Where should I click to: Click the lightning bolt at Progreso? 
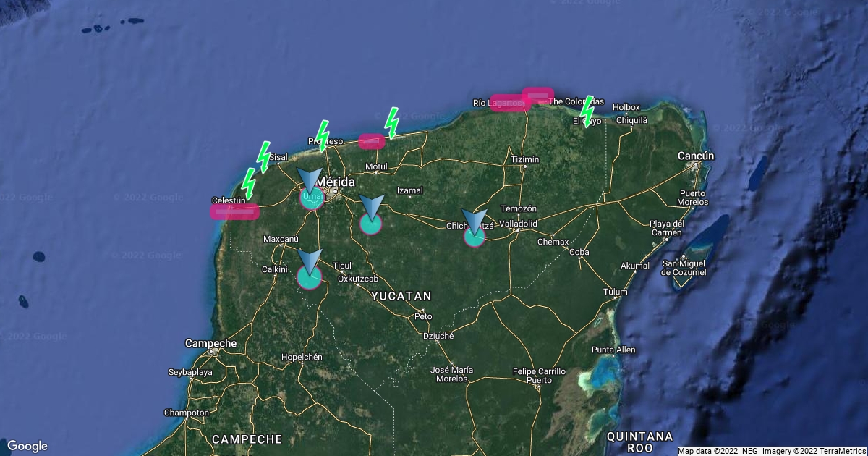[323, 135]
